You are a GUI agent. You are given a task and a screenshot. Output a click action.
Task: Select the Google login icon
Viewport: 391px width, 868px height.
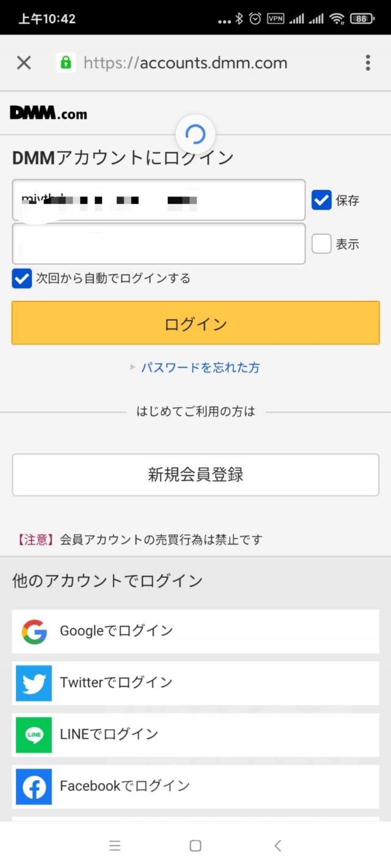pos(34,632)
